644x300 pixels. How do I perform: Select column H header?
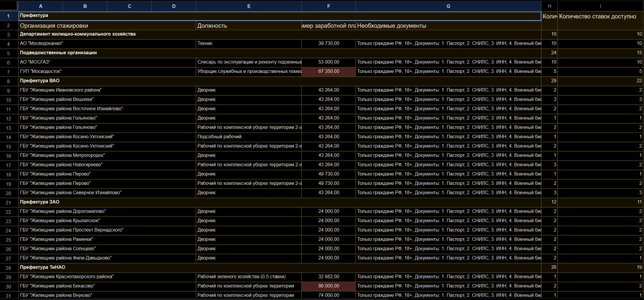point(549,6)
